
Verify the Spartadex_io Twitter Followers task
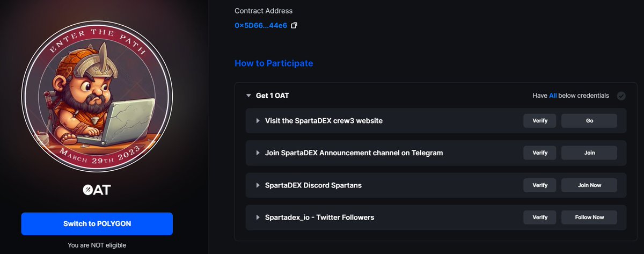(x=540, y=217)
